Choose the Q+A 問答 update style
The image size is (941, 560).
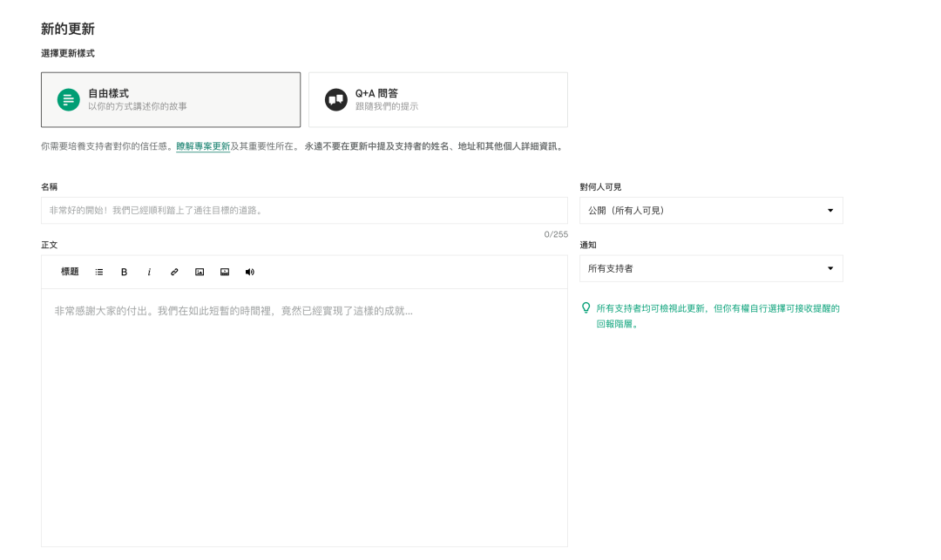pos(438,99)
